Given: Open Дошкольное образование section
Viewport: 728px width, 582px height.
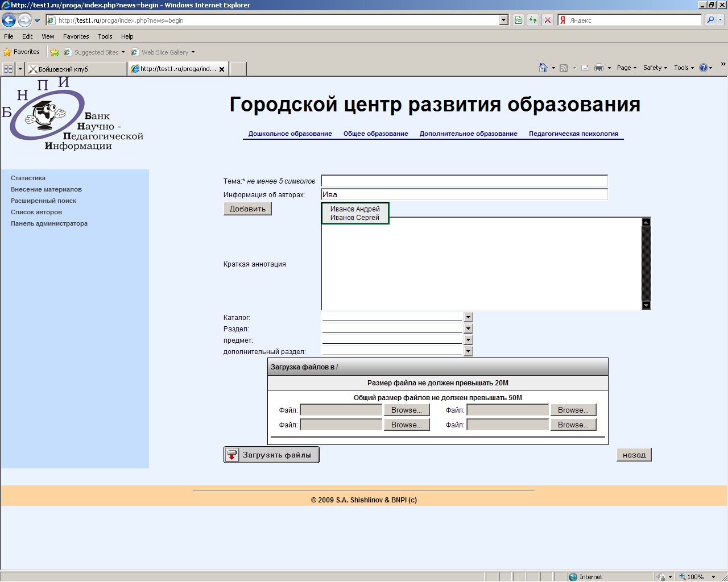Looking at the screenshot, I should pyautogui.click(x=290, y=134).
